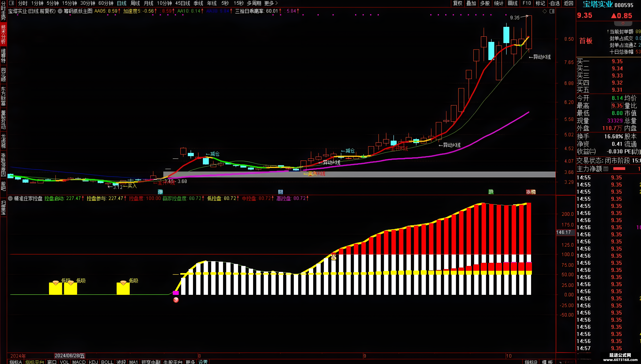The width and height of the screenshot is (641, 364).
Task: Click the red ball signal icon in sub-chart
Action: click(x=176, y=300)
